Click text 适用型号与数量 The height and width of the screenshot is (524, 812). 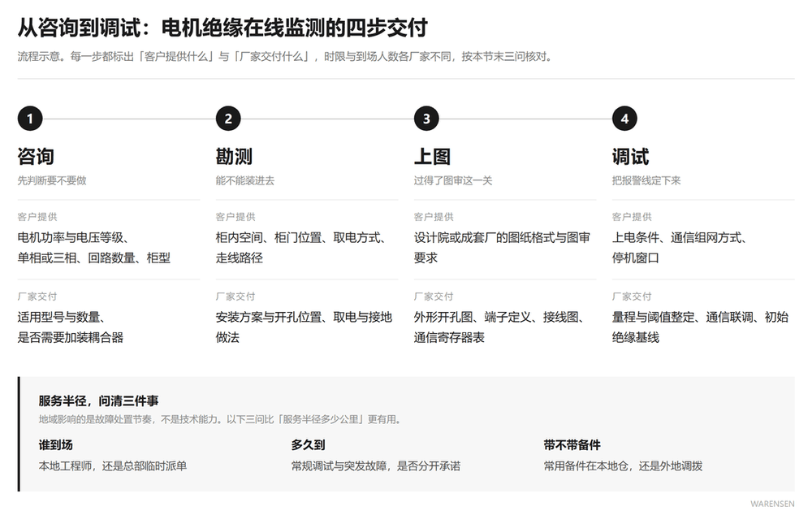coord(59,317)
